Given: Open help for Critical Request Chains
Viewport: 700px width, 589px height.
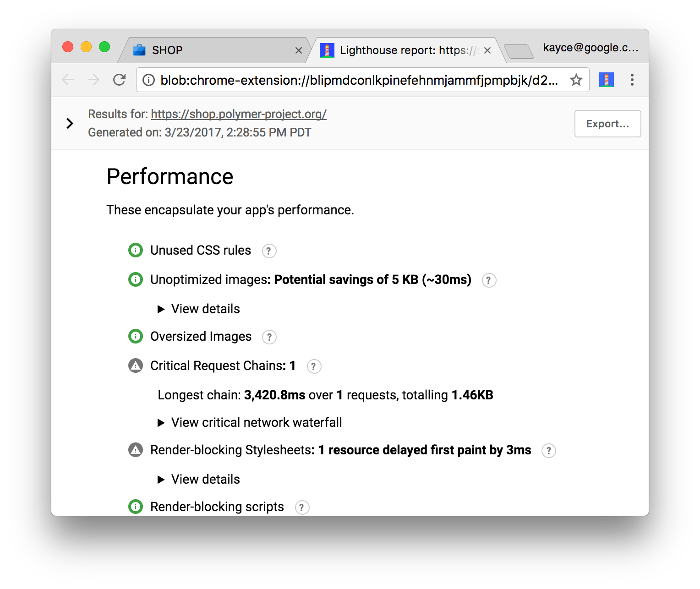Looking at the screenshot, I should (314, 366).
